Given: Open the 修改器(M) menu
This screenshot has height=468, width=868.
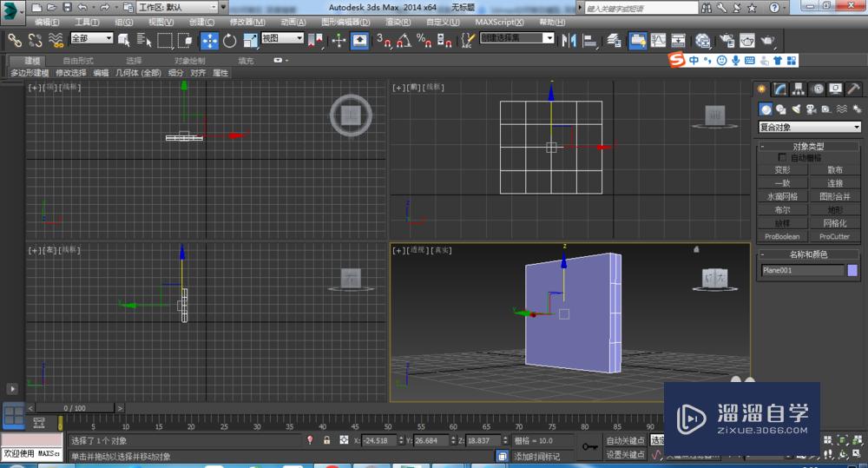Looking at the screenshot, I should coord(247,22).
